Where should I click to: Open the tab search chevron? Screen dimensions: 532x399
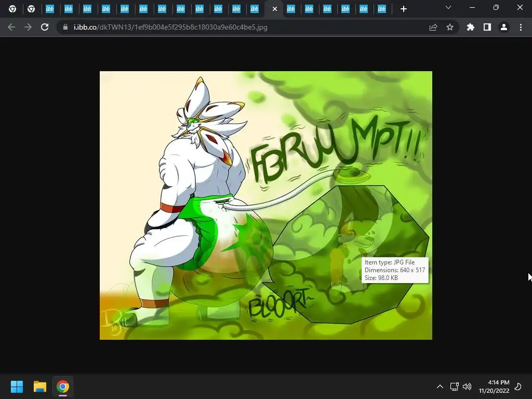[448, 7]
